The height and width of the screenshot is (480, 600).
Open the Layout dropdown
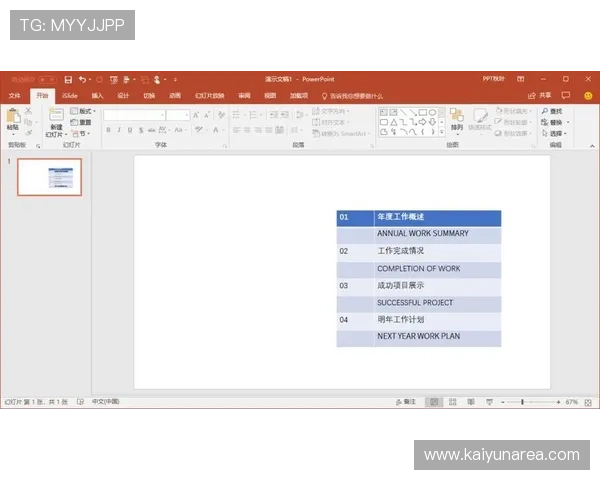click(83, 111)
